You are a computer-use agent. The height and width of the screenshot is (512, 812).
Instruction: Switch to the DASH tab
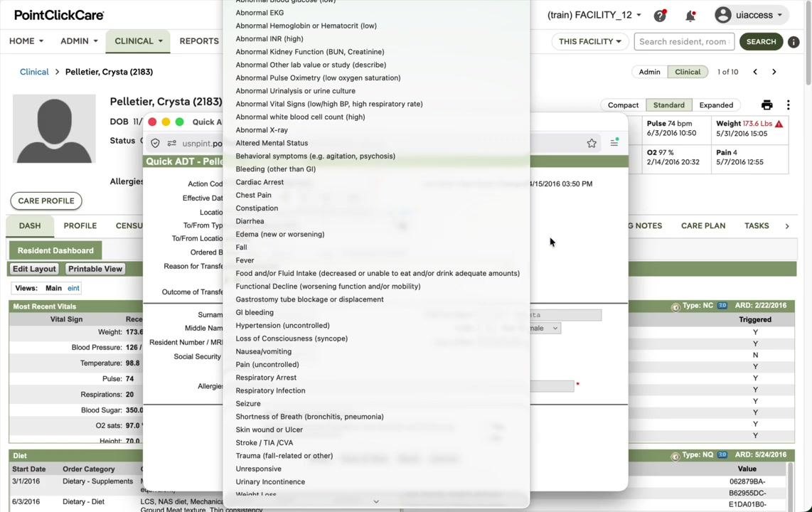click(30, 225)
